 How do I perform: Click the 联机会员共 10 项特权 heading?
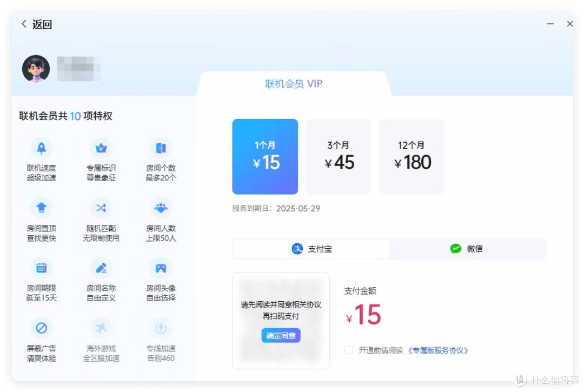[x=65, y=116]
